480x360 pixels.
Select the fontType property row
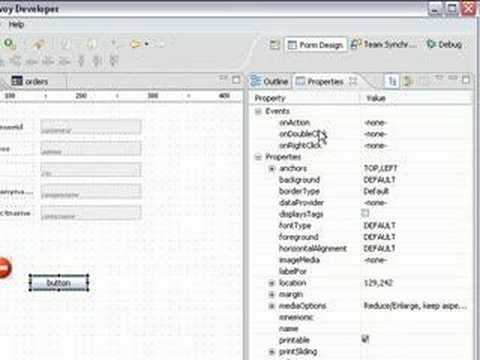pos(362,226)
